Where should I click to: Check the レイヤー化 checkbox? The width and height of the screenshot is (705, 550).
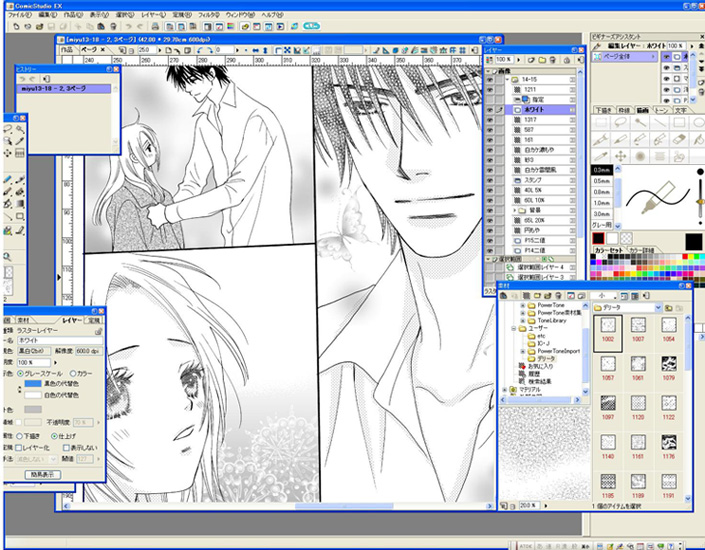pos(19,448)
